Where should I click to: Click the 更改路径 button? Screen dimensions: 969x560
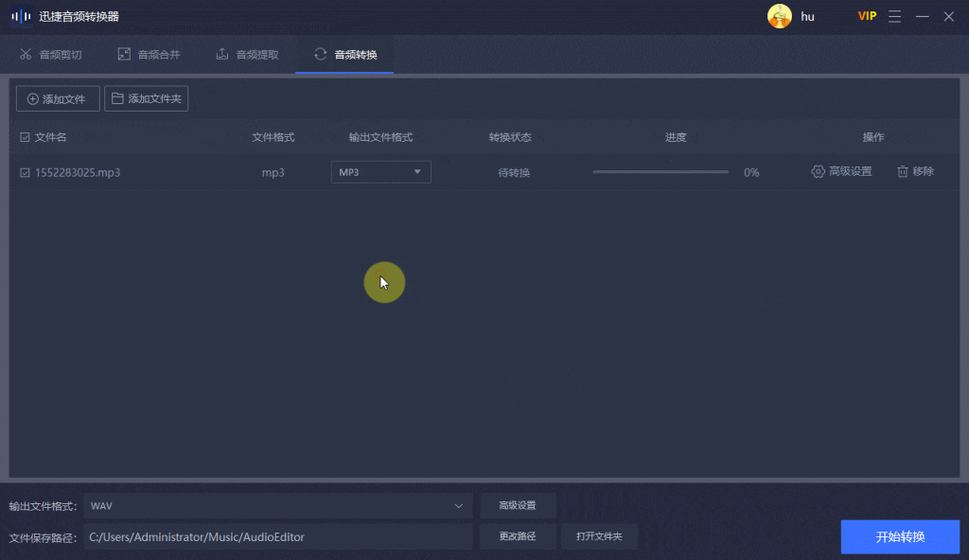pyautogui.click(x=518, y=536)
